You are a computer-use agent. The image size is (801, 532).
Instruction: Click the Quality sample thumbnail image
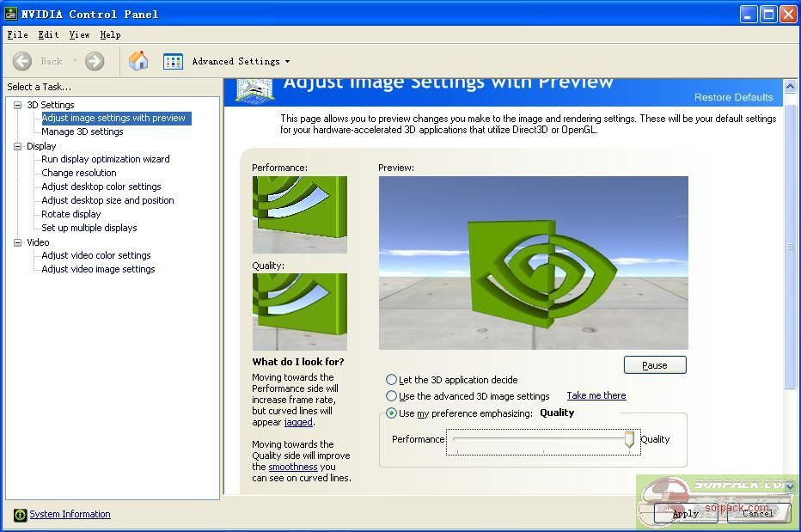pos(299,311)
